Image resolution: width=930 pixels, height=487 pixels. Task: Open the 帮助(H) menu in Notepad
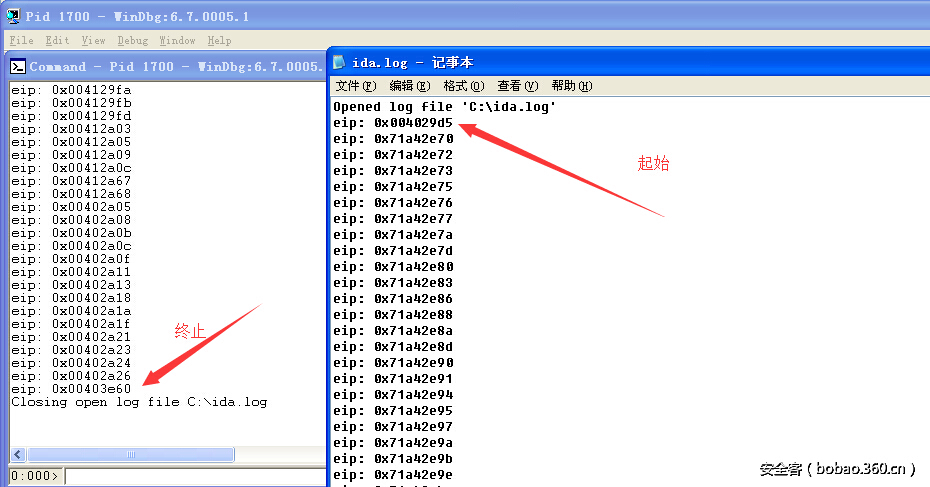pos(571,86)
